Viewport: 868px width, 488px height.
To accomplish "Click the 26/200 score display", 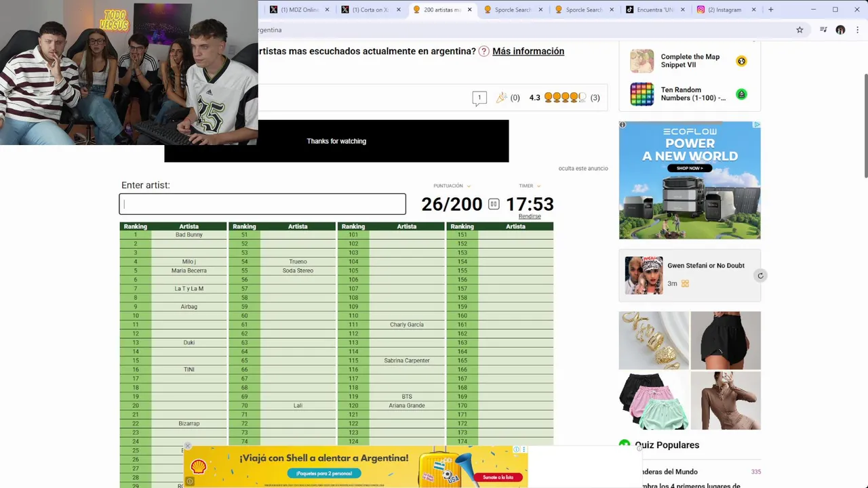I will tap(452, 204).
